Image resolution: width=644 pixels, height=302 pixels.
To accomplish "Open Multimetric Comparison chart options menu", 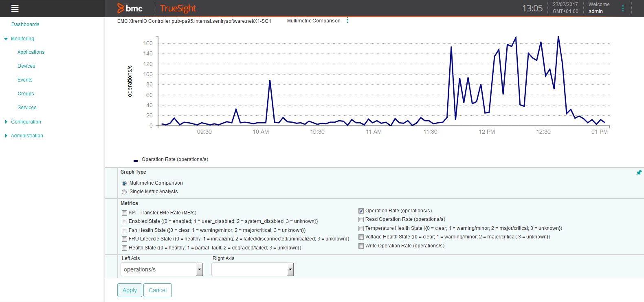I will pyautogui.click(x=347, y=20).
